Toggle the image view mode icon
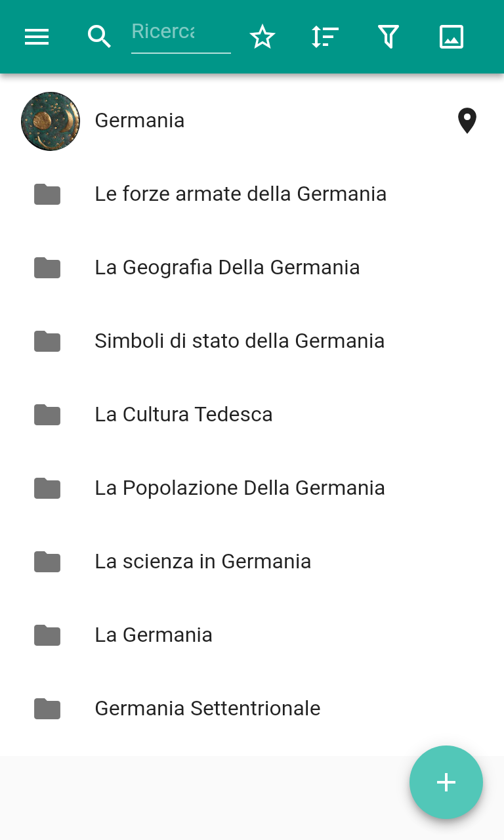 coord(451,37)
